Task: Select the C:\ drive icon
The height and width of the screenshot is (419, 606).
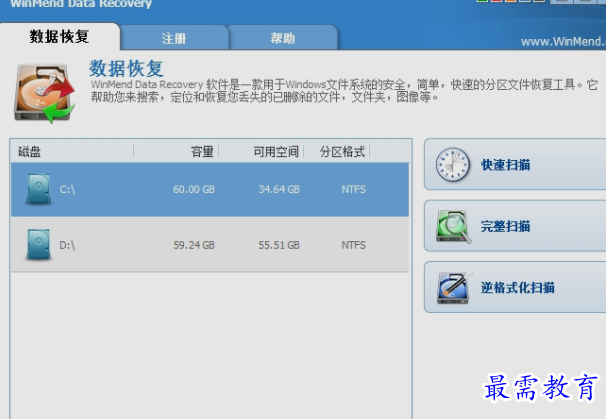Action: 38,189
